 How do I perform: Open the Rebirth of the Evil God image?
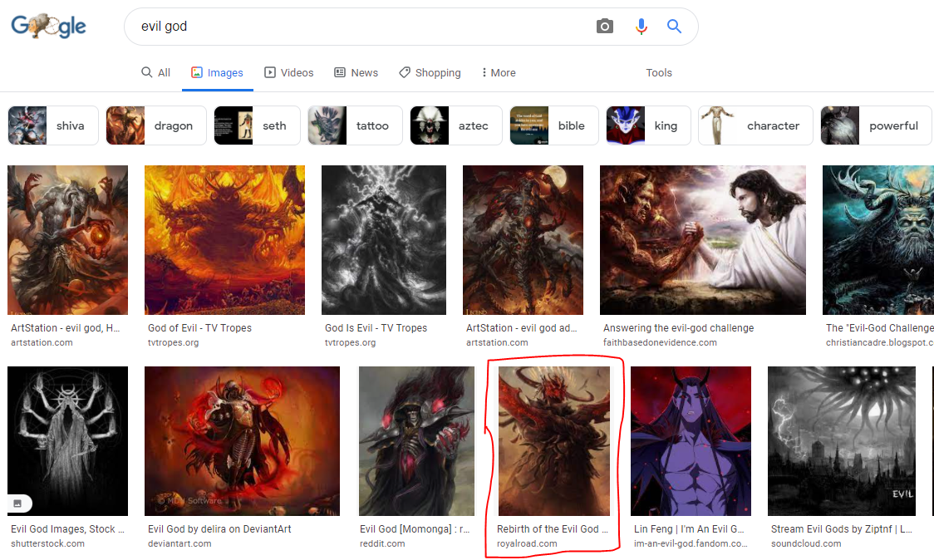tap(554, 441)
